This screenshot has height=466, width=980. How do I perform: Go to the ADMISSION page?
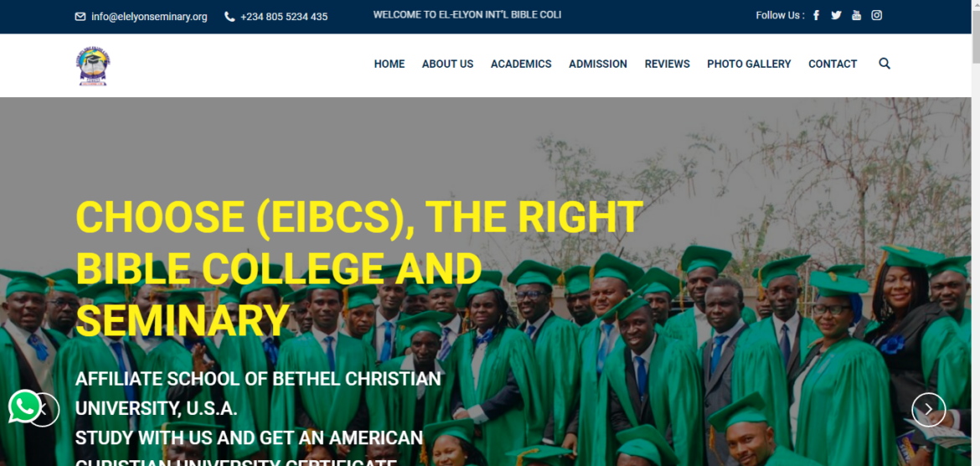tap(598, 64)
